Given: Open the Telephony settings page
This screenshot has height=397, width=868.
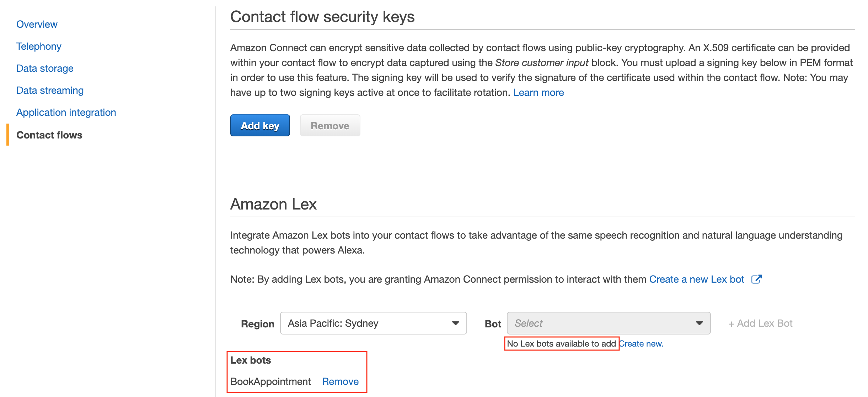Looking at the screenshot, I should click(39, 46).
